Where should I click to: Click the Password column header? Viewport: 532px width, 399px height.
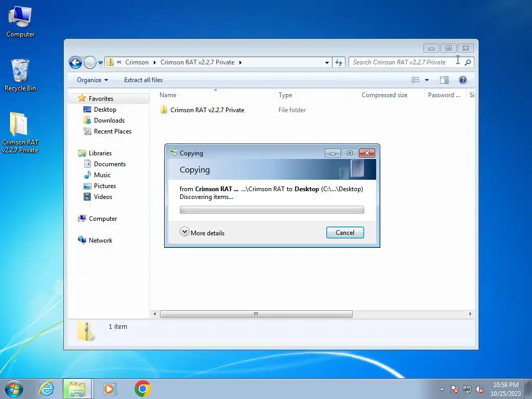pyautogui.click(x=445, y=95)
